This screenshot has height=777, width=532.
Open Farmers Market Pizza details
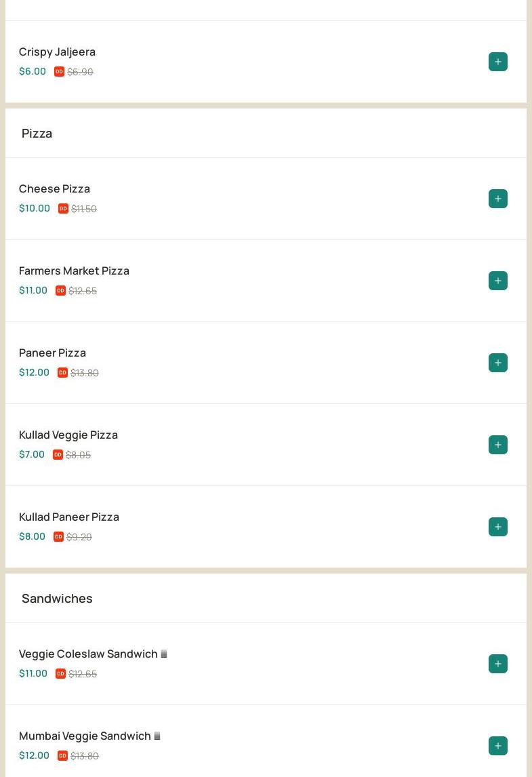click(74, 271)
